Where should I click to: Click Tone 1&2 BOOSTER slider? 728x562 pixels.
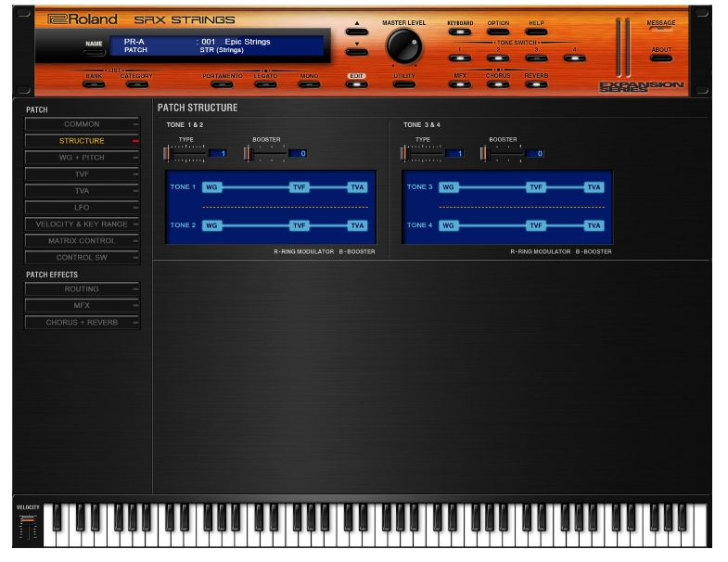point(264,153)
